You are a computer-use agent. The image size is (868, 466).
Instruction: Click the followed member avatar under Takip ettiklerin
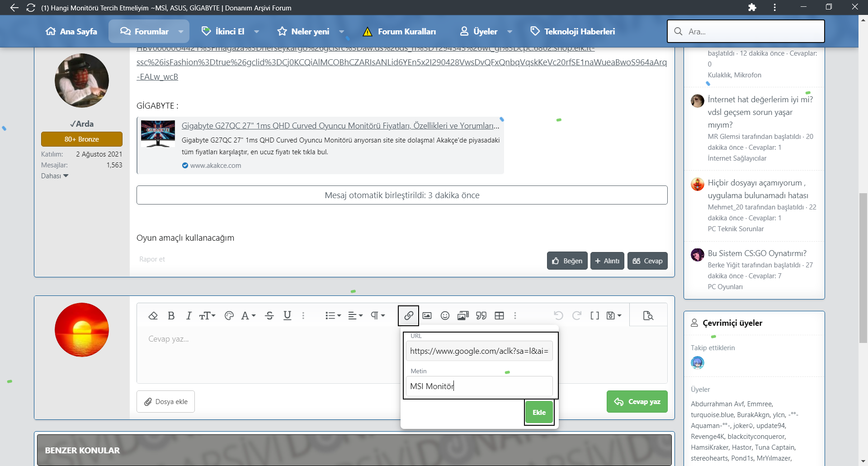click(x=698, y=363)
